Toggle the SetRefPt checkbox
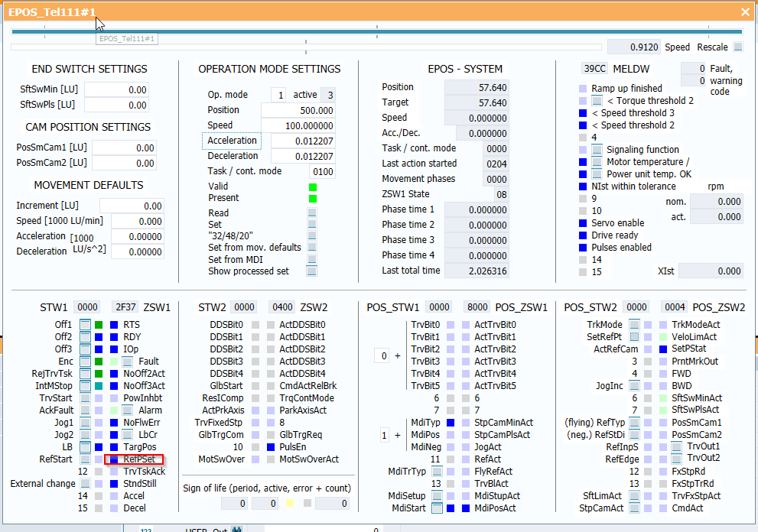Screen dimensions: 758x532 634,336
